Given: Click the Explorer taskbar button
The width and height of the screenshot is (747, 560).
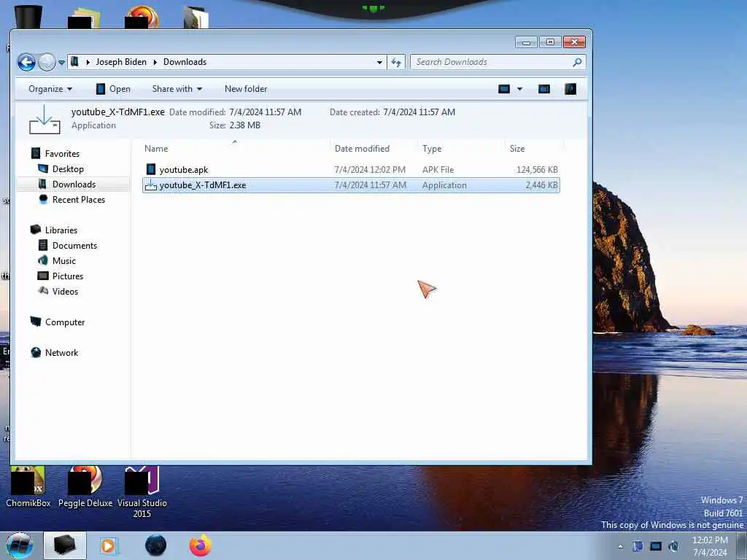Looking at the screenshot, I should [65, 545].
